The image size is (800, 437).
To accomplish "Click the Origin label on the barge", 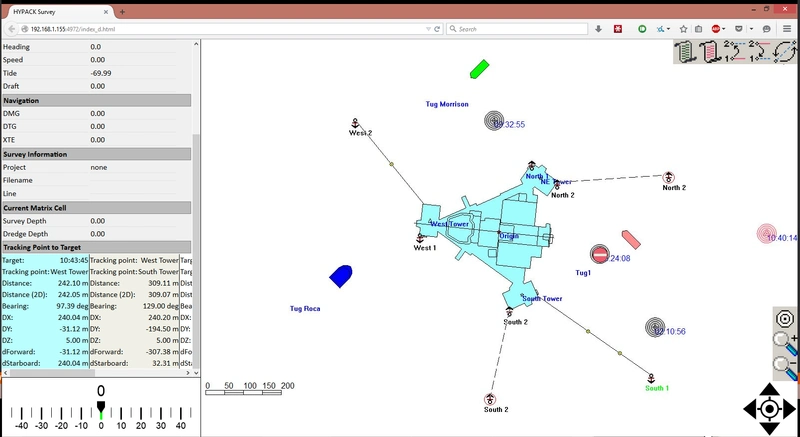I will (509, 236).
